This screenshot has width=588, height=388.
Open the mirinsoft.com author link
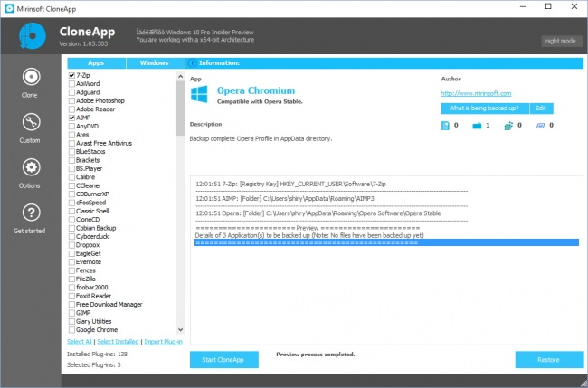[x=476, y=94]
